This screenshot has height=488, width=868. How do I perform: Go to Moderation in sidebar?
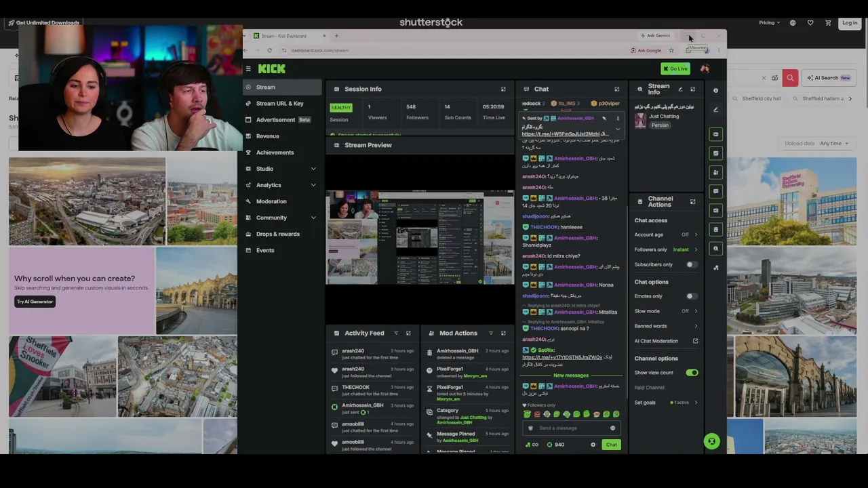(271, 201)
